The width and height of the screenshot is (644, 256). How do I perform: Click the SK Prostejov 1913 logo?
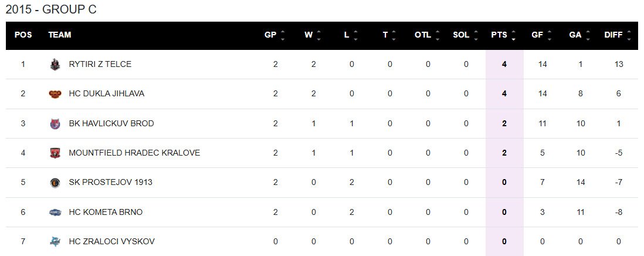coord(55,183)
